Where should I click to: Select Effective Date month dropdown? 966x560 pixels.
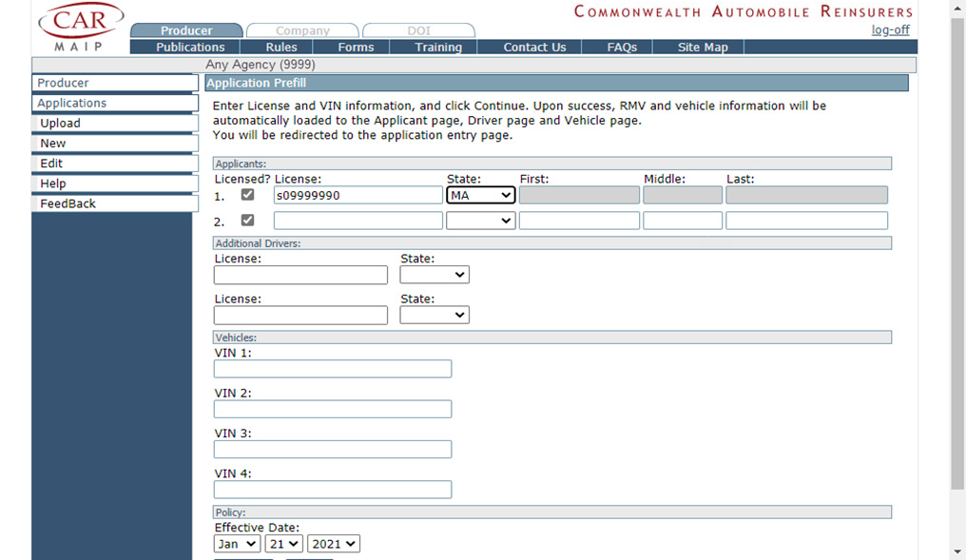pos(237,544)
